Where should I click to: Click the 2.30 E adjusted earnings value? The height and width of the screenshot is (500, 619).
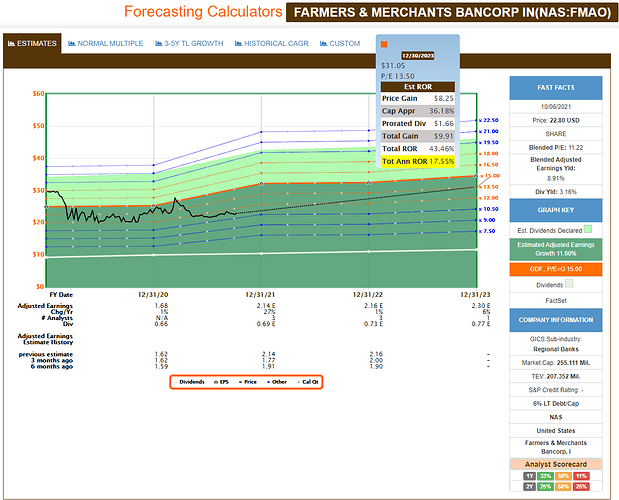[481, 305]
